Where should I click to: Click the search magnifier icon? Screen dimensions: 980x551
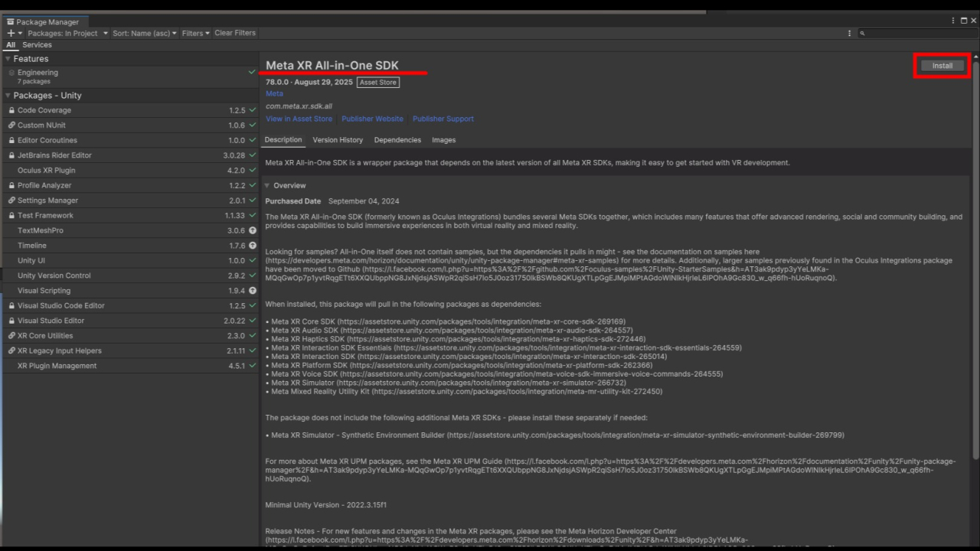pyautogui.click(x=862, y=34)
